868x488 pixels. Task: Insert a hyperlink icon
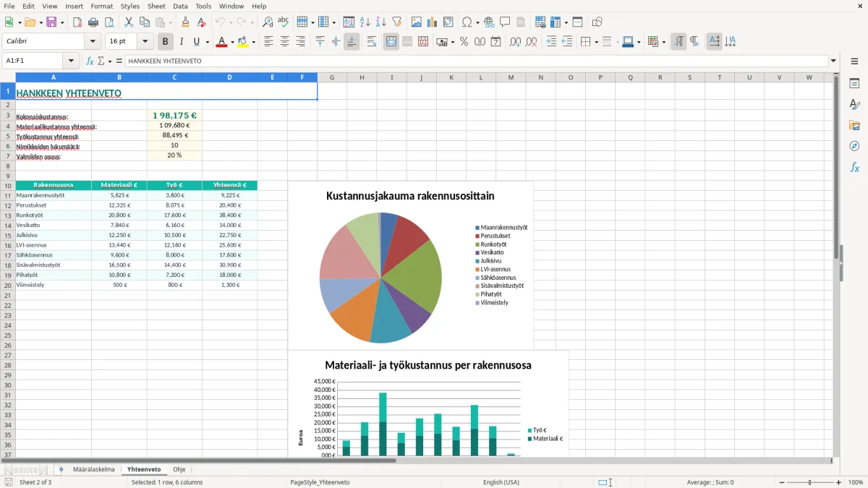pos(489,22)
